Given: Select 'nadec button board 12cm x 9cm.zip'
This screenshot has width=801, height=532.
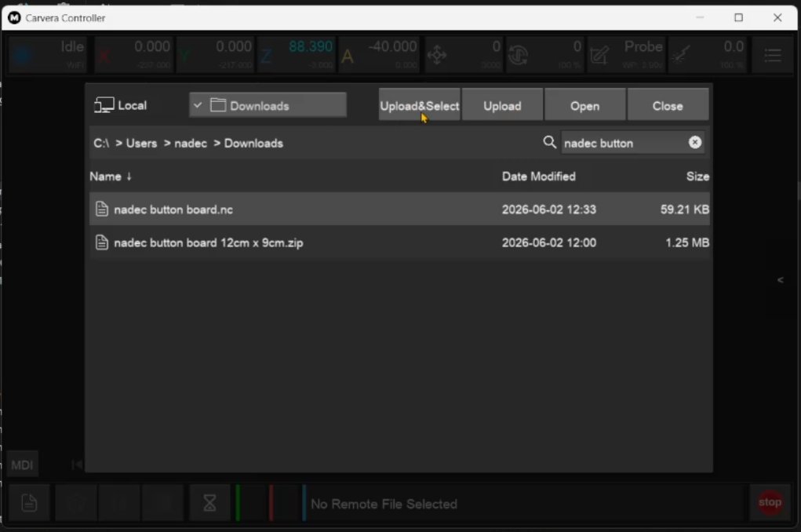Looking at the screenshot, I should pos(399,242).
